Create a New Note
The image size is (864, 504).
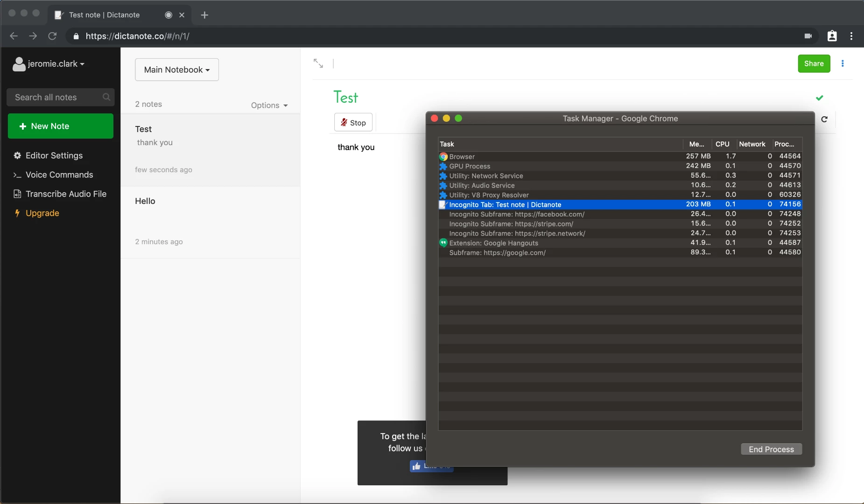tap(61, 126)
